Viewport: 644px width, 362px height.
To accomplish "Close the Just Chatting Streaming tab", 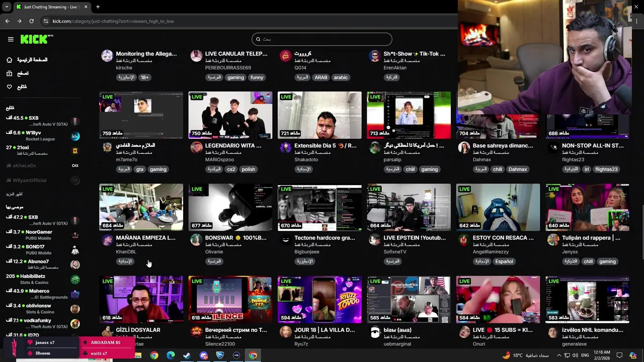I will click(x=86, y=7).
